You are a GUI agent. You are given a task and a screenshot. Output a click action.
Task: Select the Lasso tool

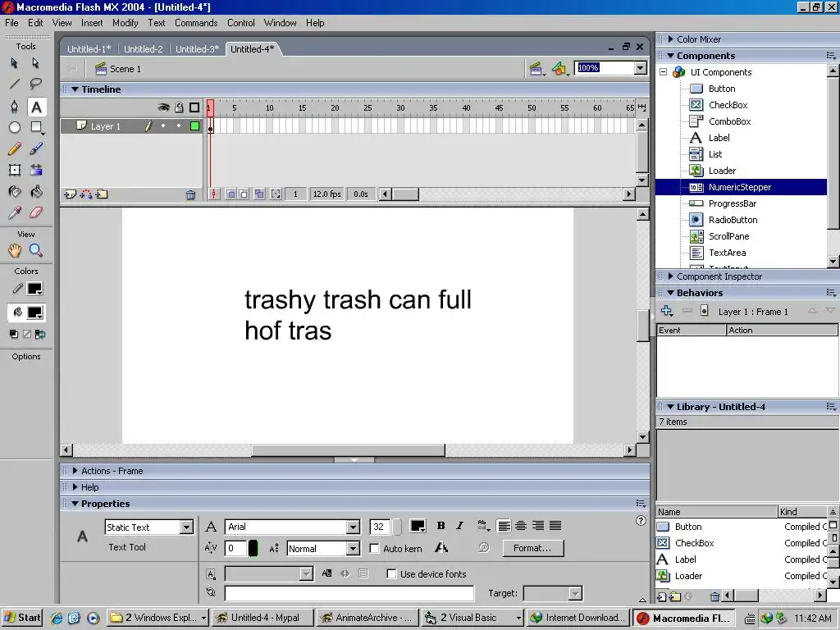(36, 84)
